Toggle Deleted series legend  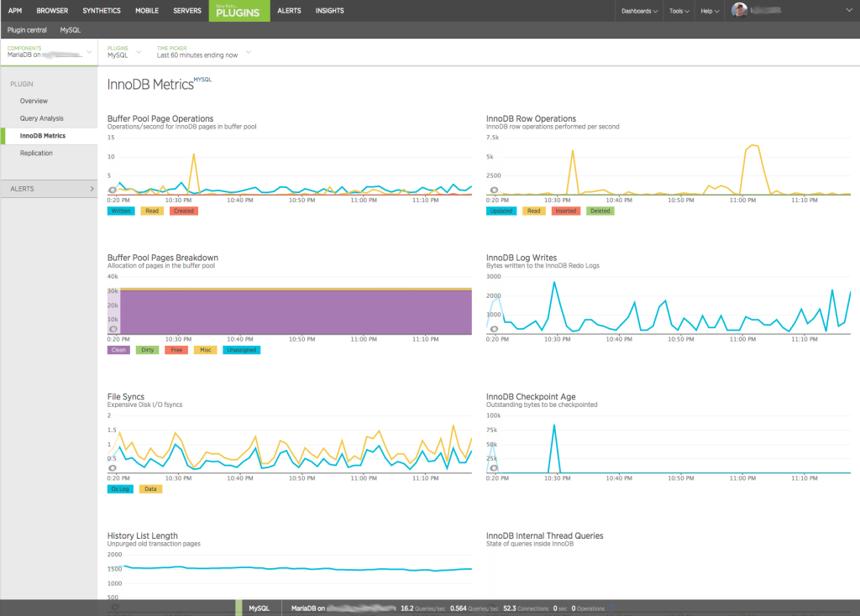coord(600,211)
